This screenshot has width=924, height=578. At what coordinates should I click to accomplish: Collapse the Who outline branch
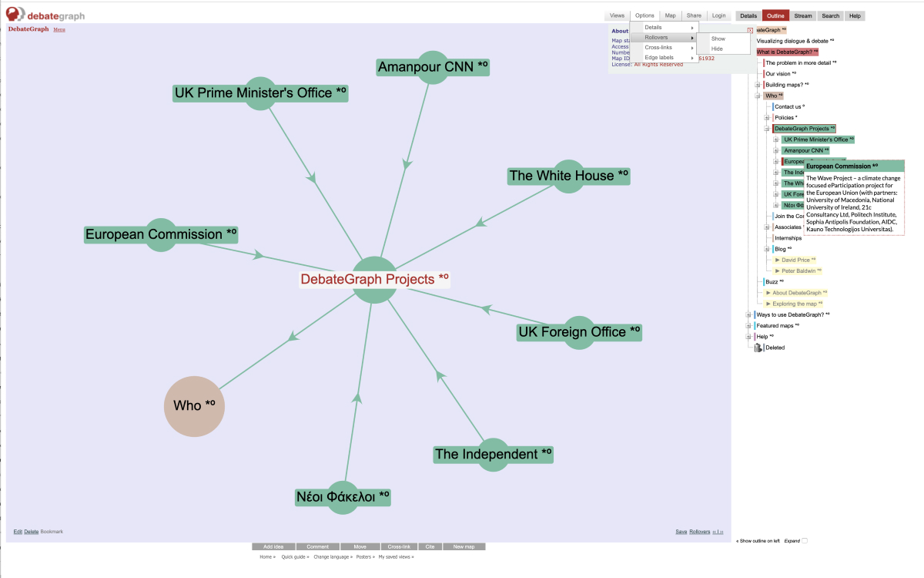758,96
